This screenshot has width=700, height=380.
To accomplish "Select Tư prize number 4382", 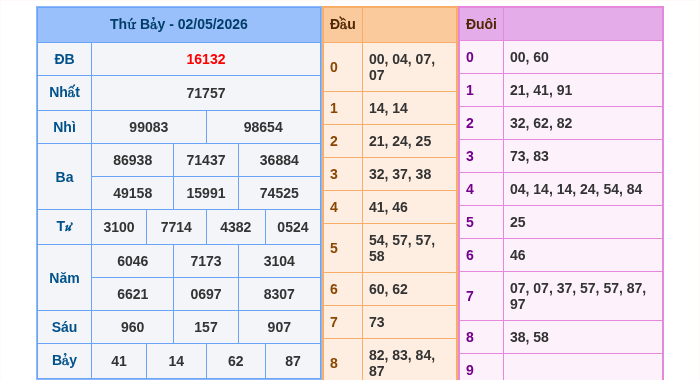I will pos(236,227).
